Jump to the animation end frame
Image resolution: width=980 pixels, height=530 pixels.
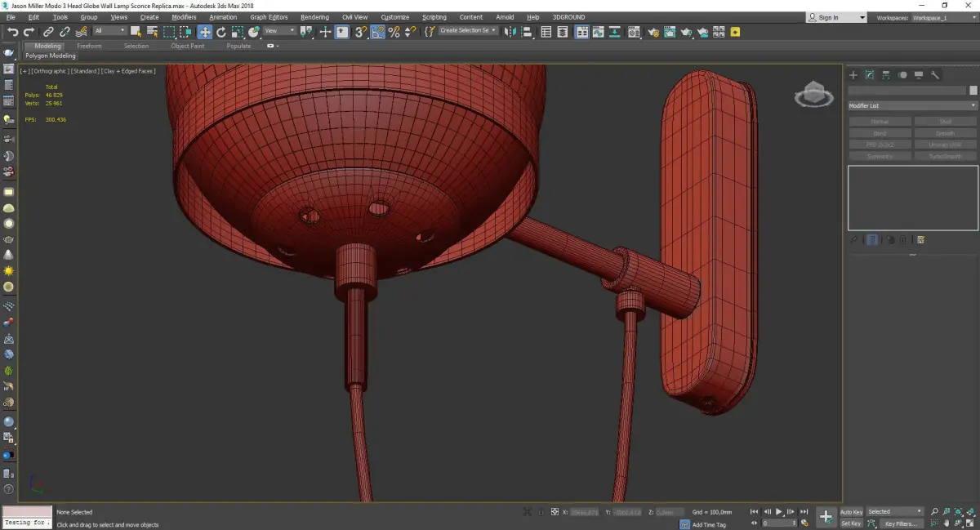point(804,512)
